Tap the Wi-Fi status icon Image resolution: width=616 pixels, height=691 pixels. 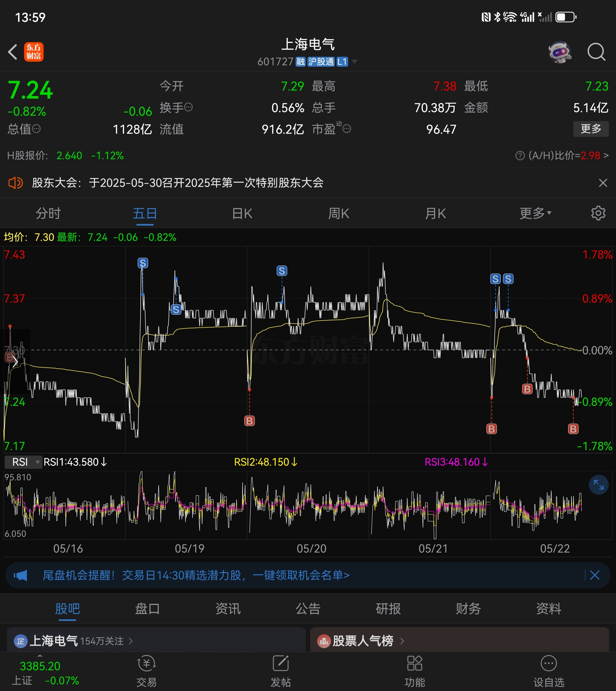[x=510, y=17]
